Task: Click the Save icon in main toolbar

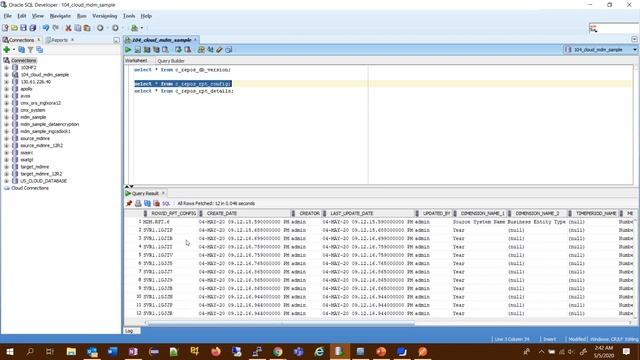Action: (x=23, y=28)
